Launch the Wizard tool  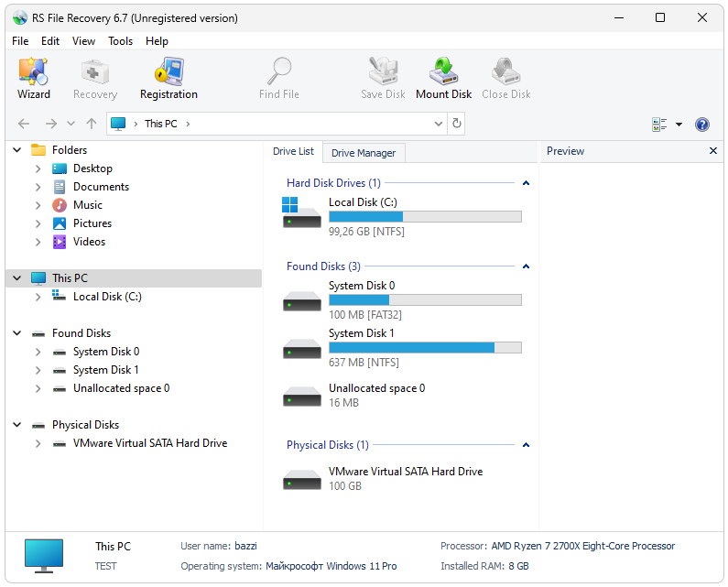point(34,78)
